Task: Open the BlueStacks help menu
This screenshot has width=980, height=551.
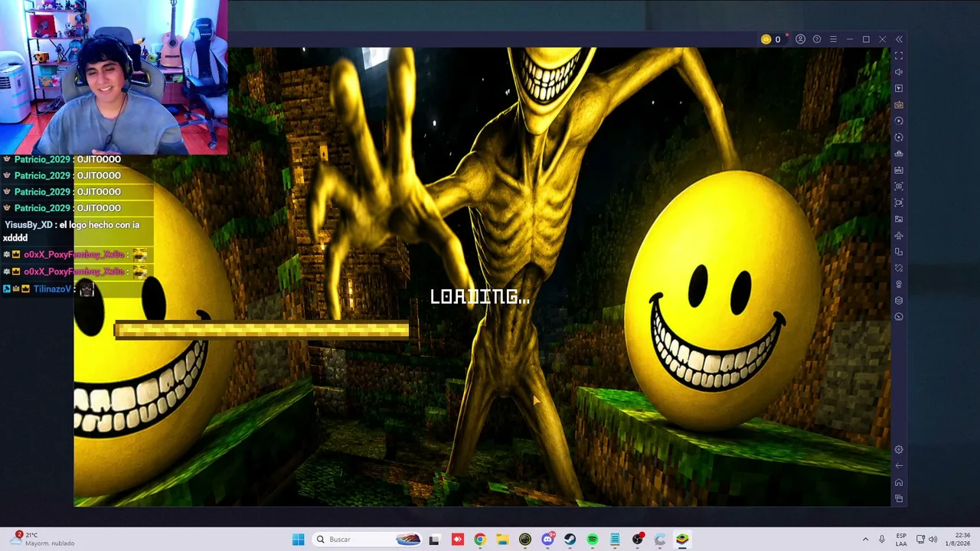Action: (817, 39)
